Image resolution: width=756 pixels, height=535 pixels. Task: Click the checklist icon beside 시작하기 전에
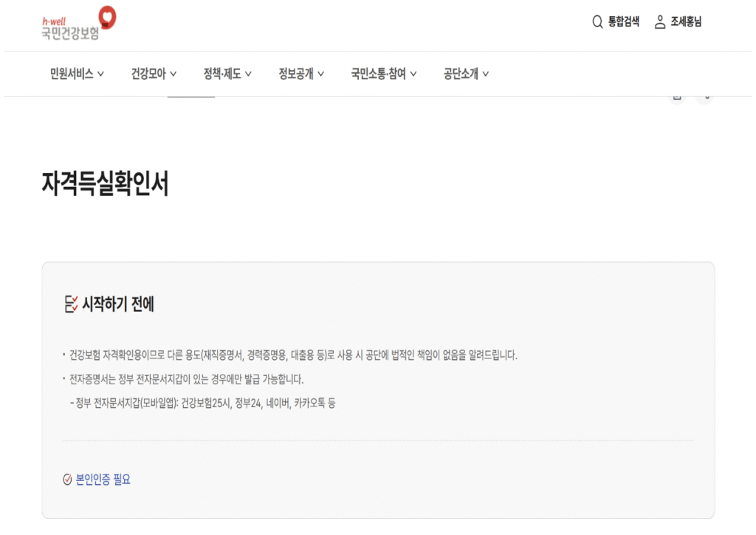tap(71, 304)
